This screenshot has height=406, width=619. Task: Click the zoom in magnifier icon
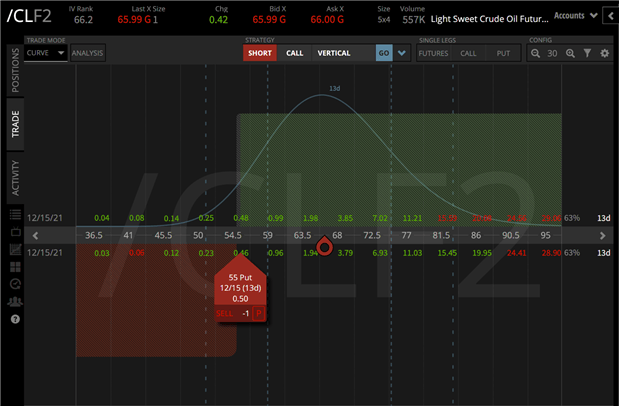570,53
